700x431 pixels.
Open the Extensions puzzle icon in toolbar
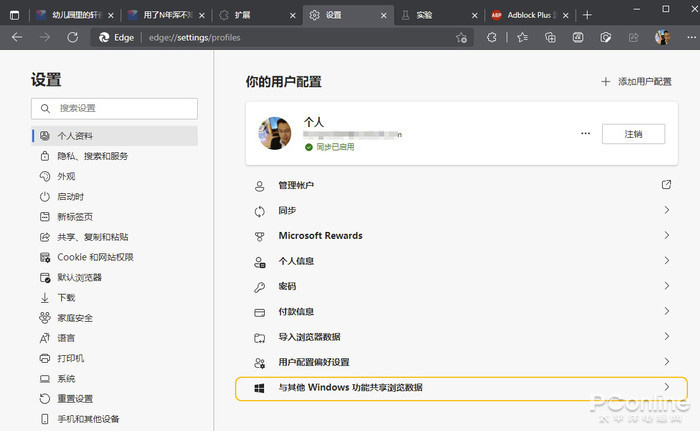coord(491,37)
